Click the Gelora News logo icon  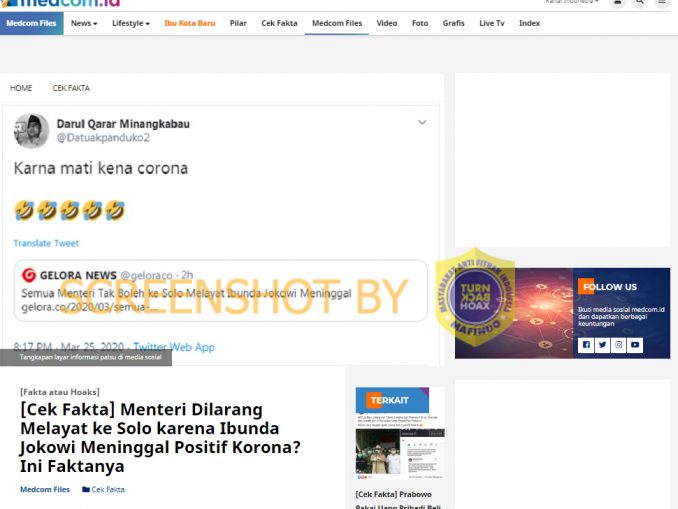pyautogui.click(x=29, y=275)
